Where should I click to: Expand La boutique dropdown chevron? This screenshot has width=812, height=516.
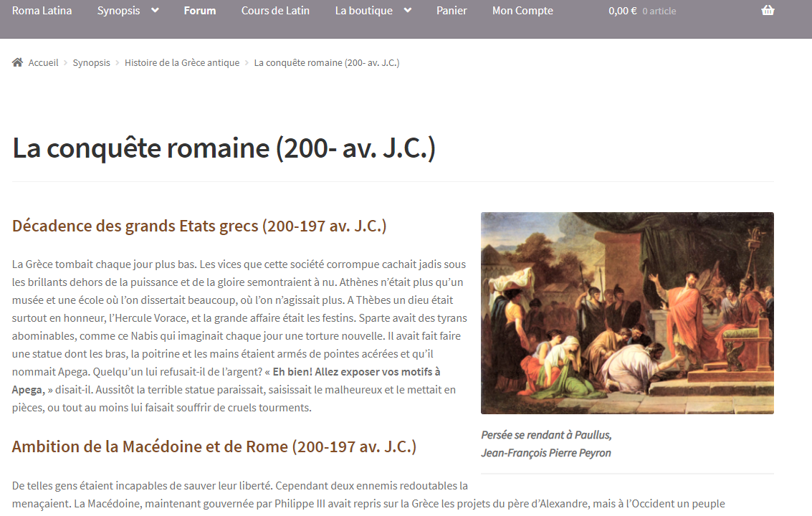pos(408,11)
